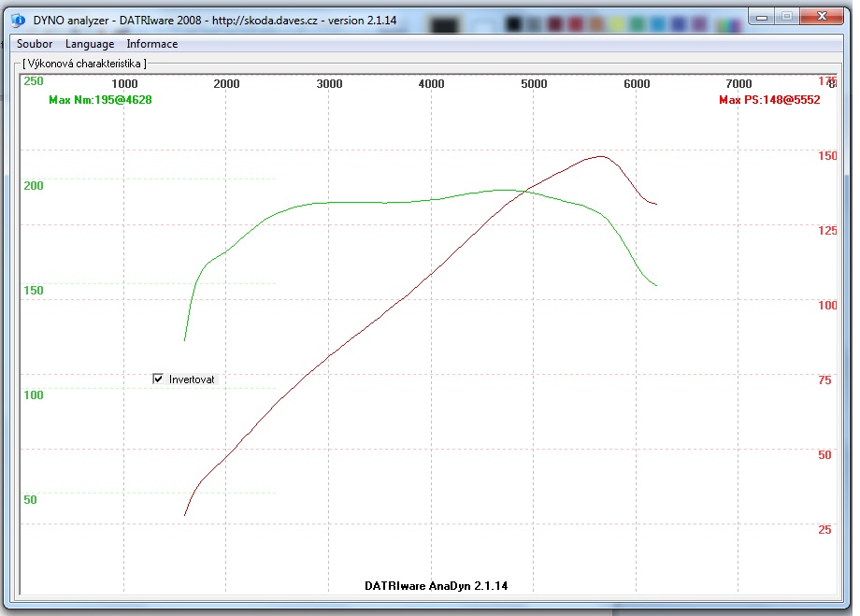860x616 pixels.
Task: Click the 4000 RPM axis label
Action: point(431,84)
